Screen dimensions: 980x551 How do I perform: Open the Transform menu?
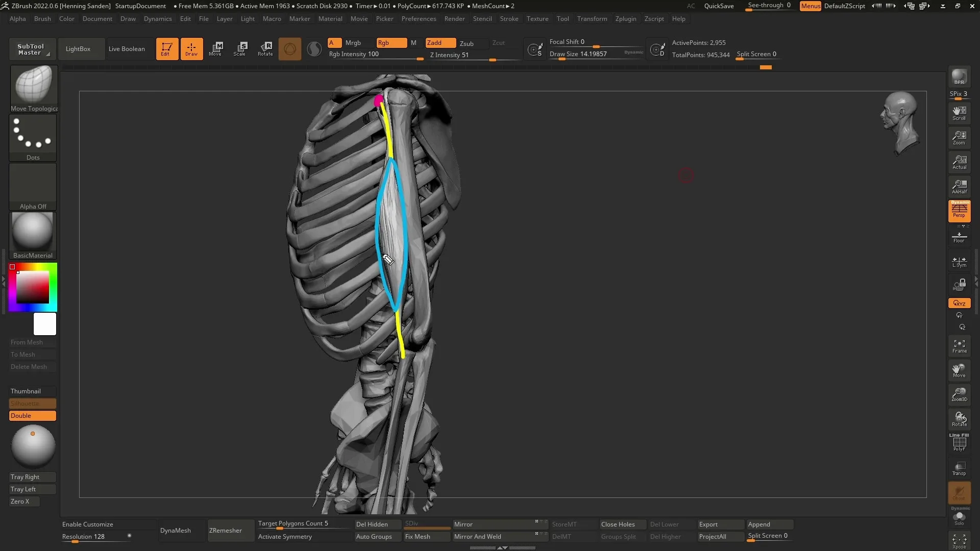(x=592, y=19)
